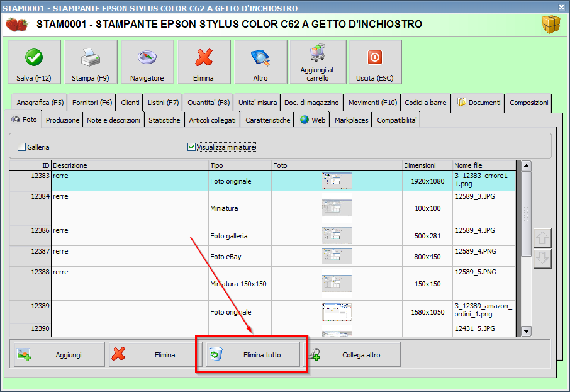The width and height of the screenshot is (570, 392).
Task: Click the photo list vertical scrollbar thumb
Action: [x=526, y=213]
